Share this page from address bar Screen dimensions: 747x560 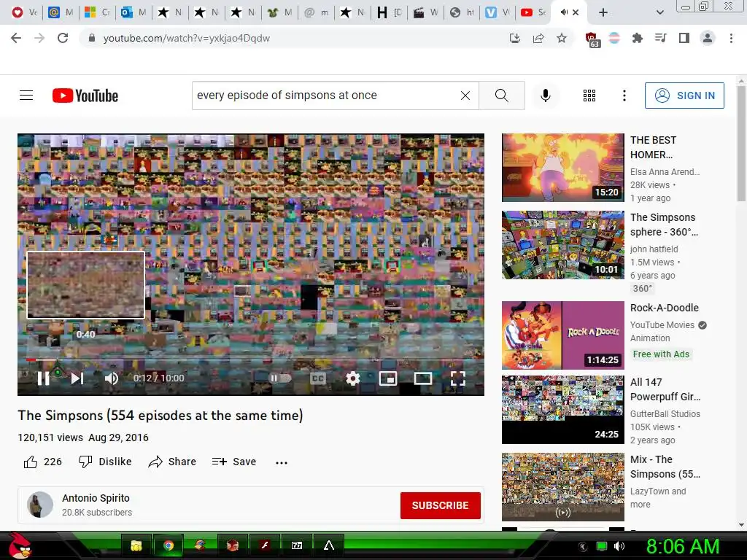[x=538, y=38]
